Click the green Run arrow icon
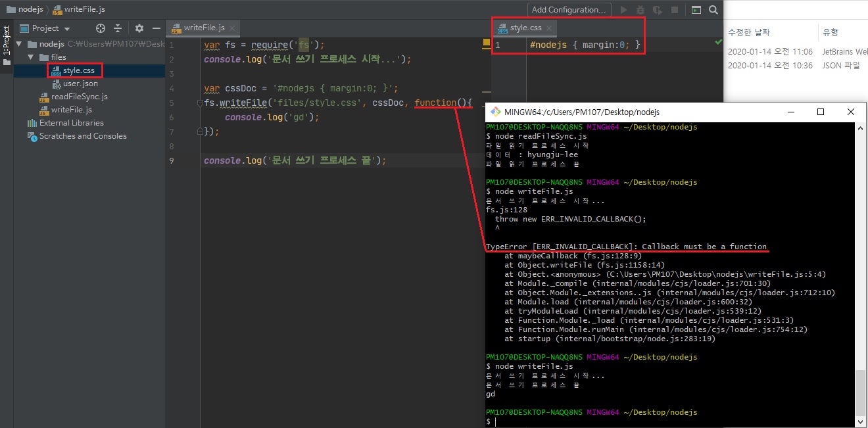 coord(624,10)
